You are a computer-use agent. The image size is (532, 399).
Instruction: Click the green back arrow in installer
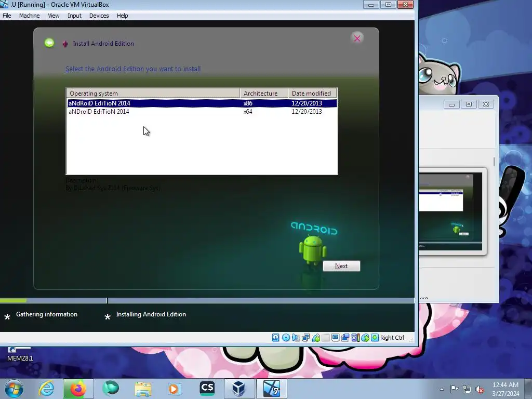(x=49, y=43)
